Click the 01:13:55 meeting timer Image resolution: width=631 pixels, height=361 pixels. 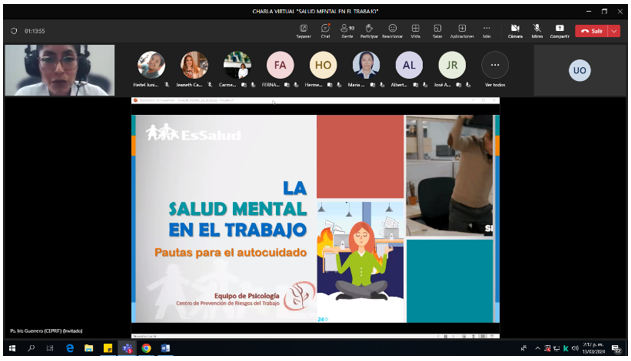[x=35, y=31]
